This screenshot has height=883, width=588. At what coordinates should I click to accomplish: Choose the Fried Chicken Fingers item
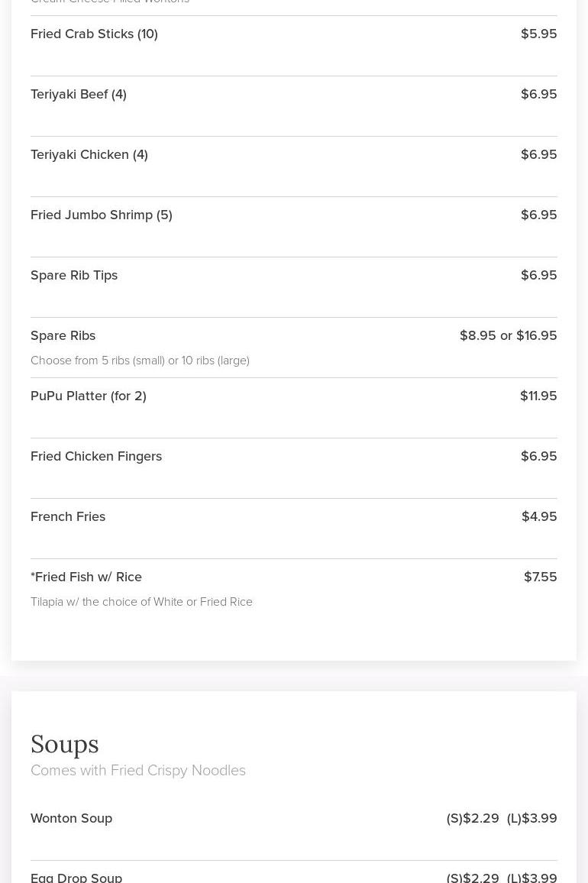click(96, 456)
